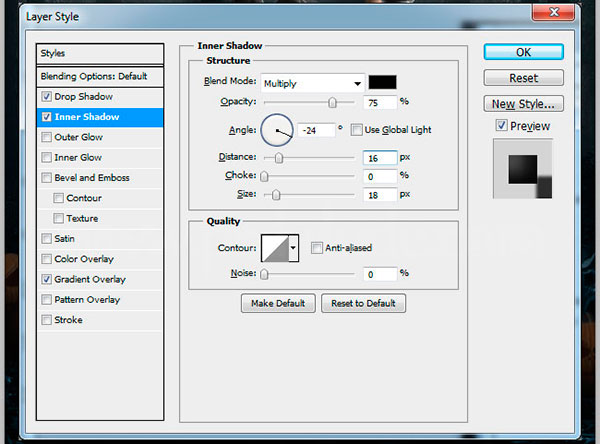This screenshot has height=444, width=600.
Task: Select the Gradient Overlay style row
Action: (100, 279)
